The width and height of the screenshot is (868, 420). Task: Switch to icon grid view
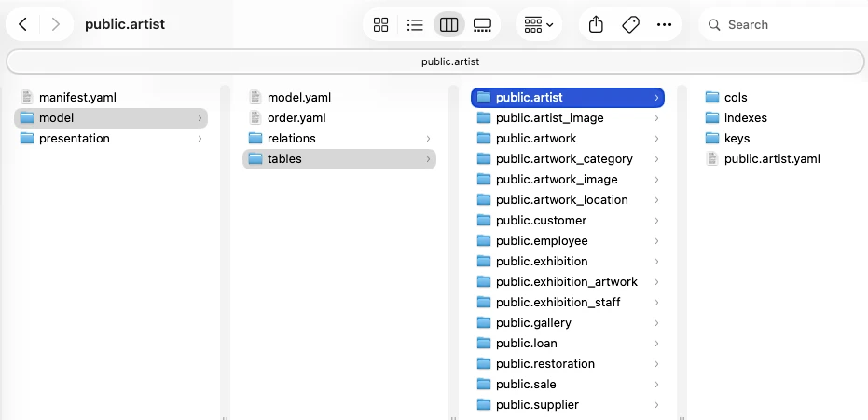point(380,24)
